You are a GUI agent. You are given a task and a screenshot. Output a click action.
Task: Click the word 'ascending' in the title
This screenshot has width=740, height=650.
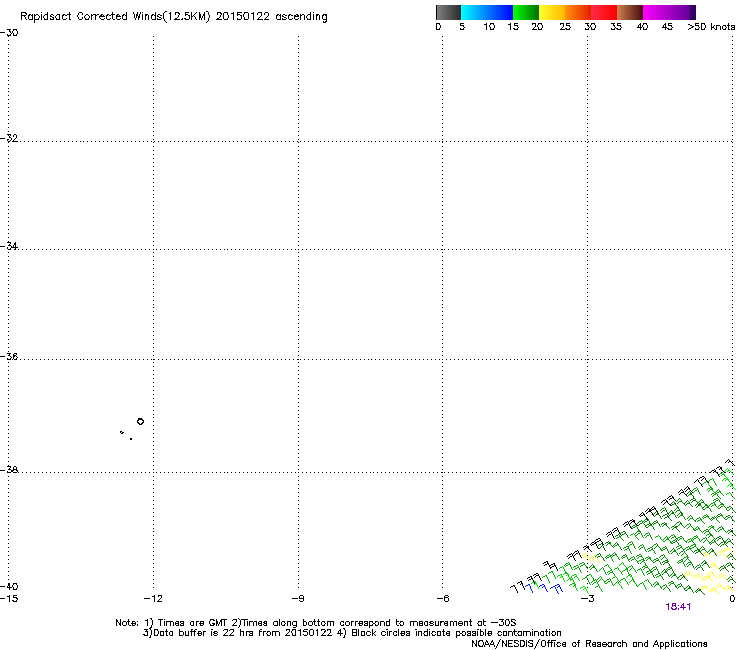click(301, 17)
